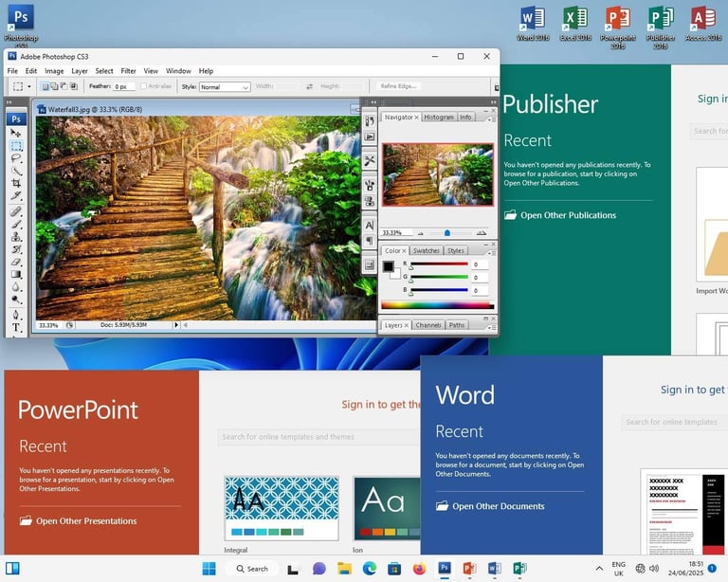Select the Slice tool
Image resolution: width=728 pixels, height=582 pixels.
16,195
